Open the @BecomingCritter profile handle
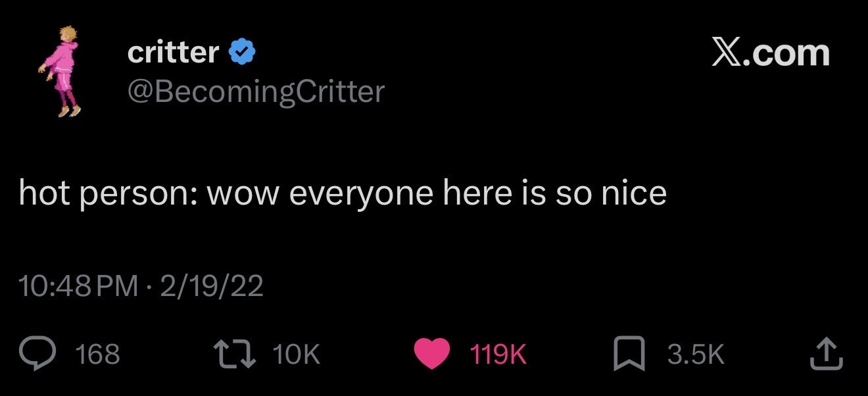Screen dimensions: 868x396 click(255, 92)
